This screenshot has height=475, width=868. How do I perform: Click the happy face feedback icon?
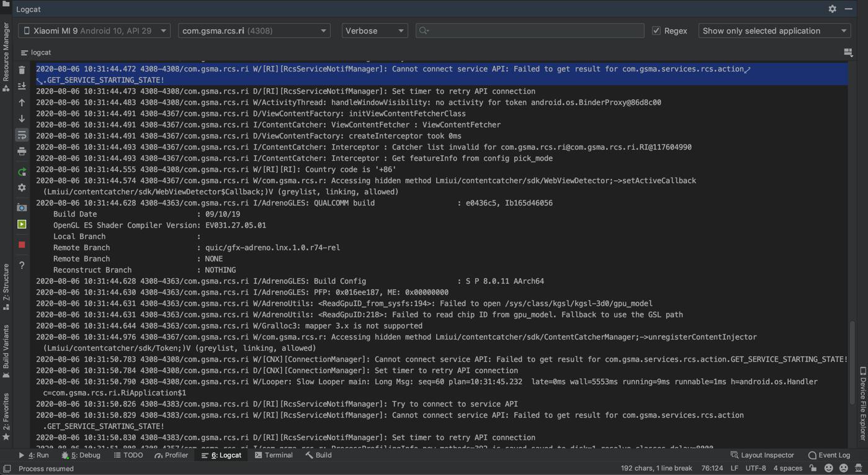(x=828, y=468)
